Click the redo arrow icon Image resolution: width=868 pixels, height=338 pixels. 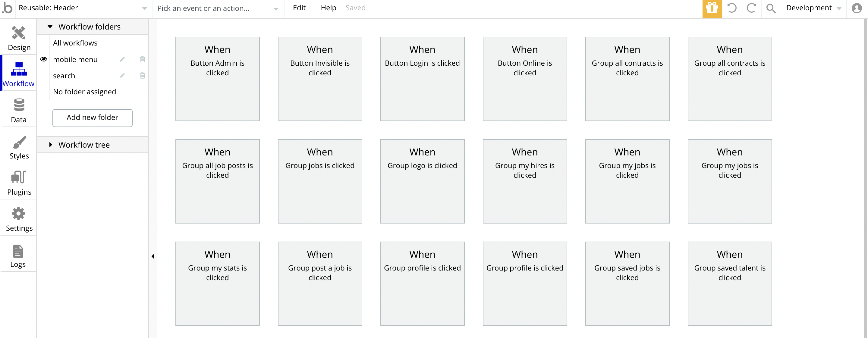pyautogui.click(x=751, y=8)
